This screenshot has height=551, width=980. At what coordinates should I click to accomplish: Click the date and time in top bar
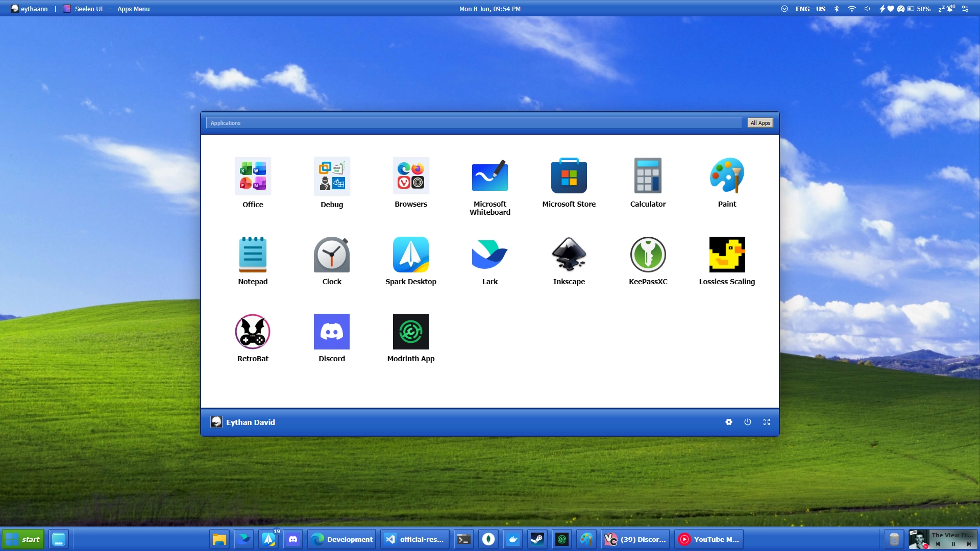point(489,9)
